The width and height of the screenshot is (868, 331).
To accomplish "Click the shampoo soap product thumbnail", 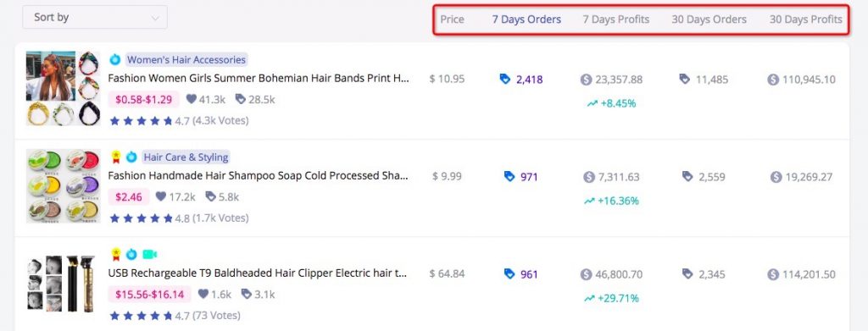I will click(x=63, y=185).
